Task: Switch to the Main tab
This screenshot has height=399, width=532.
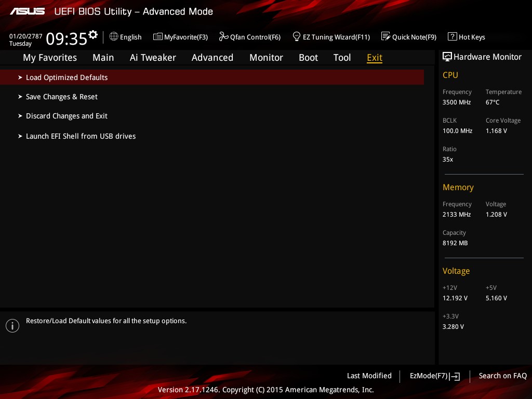Action: [x=103, y=58]
